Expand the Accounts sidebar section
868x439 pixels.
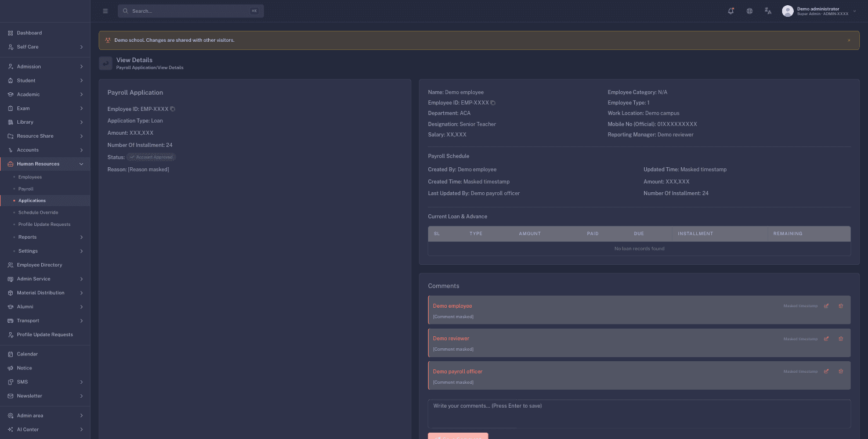pos(45,150)
